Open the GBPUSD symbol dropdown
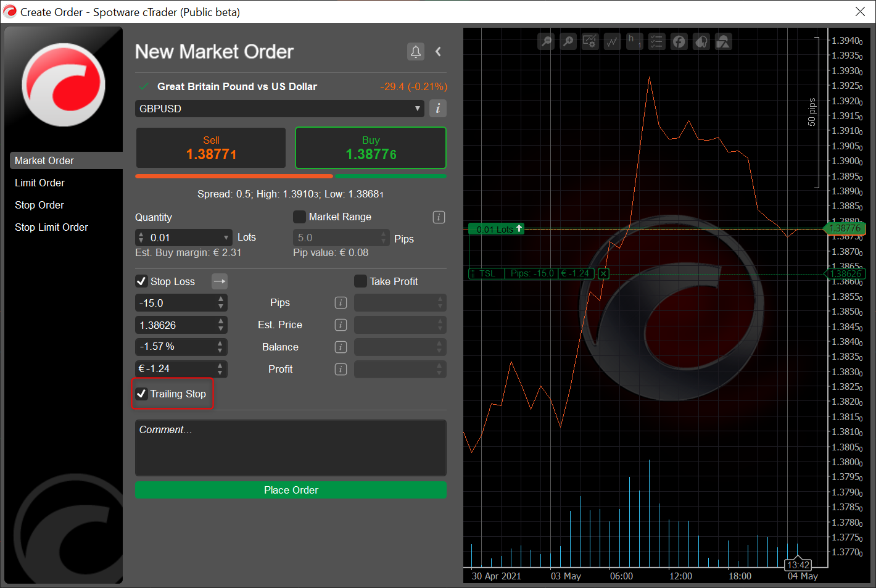The image size is (876, 588). tap(279, 109)
